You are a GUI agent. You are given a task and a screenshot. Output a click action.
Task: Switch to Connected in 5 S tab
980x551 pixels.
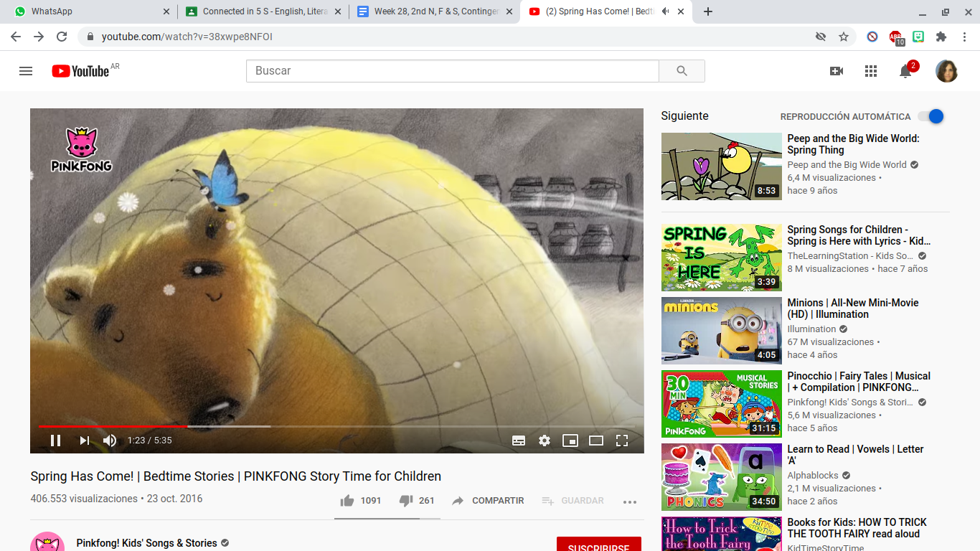point(264,11)
